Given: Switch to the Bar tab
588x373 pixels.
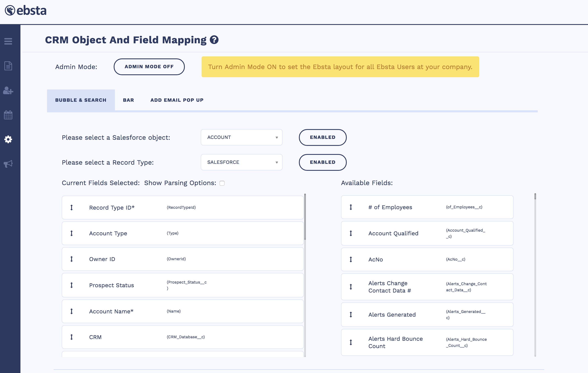Looking at the screenshot, I should 128,100.
